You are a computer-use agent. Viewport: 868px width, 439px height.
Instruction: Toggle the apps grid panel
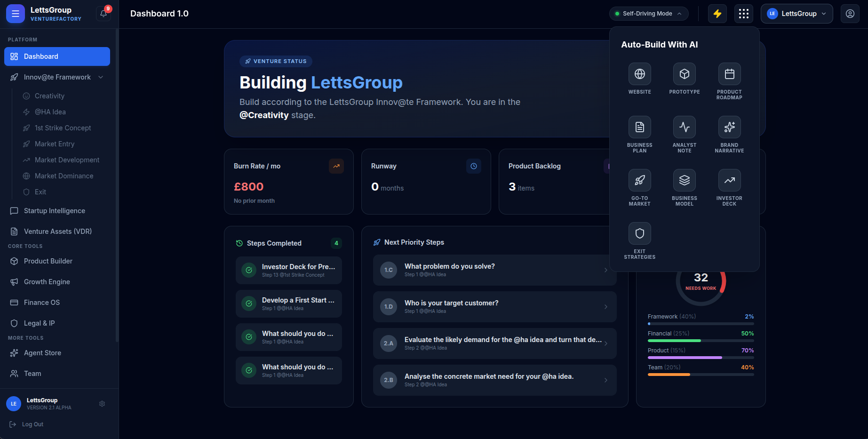tap(743, 14)
